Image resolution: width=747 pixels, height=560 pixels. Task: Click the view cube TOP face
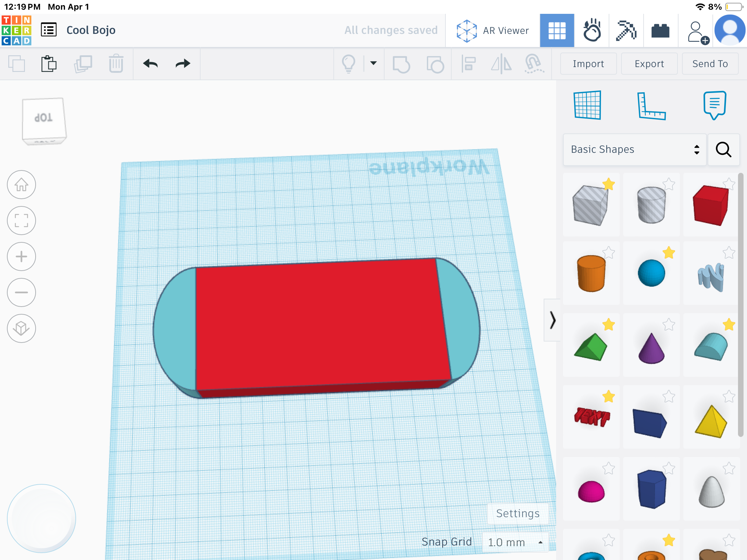coord(44,118)
